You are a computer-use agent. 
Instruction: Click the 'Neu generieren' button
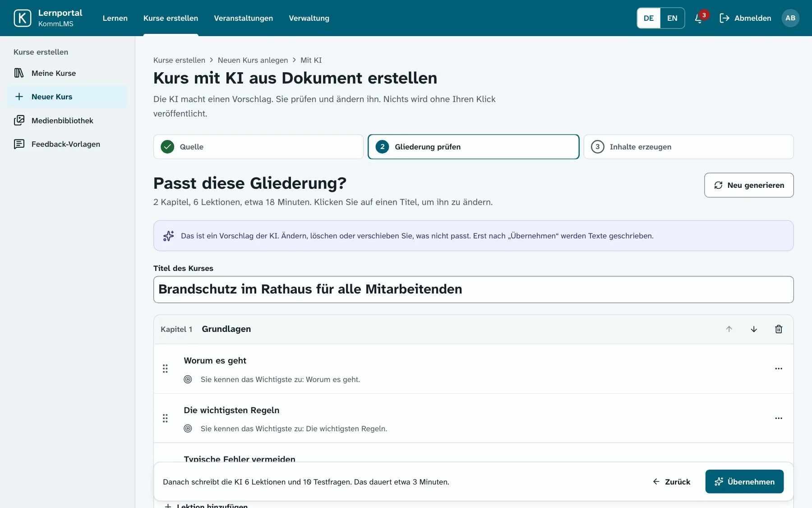(749, 185)
